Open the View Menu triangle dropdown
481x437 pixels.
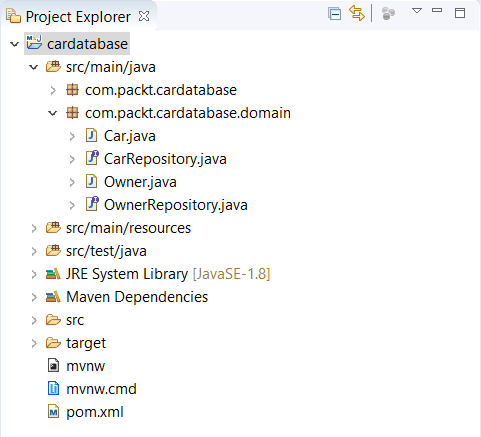417,11
